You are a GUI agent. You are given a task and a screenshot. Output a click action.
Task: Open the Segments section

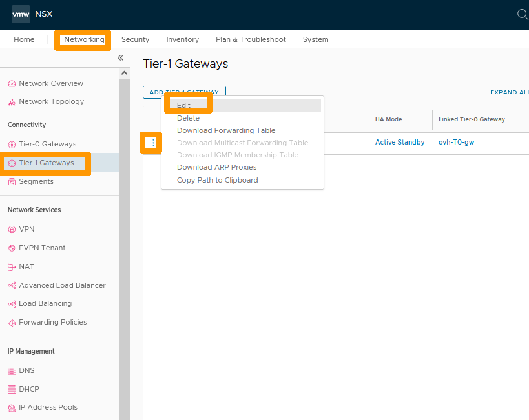(35, 181)
